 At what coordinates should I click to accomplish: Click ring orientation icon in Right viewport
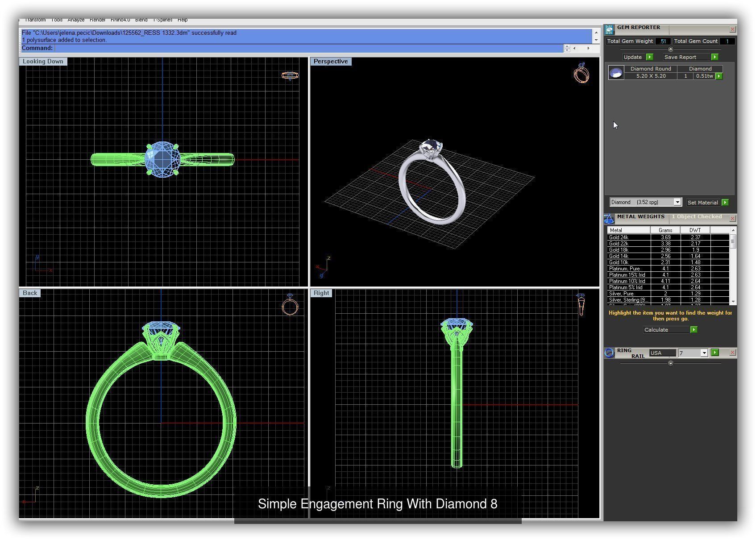coord(581,304)
